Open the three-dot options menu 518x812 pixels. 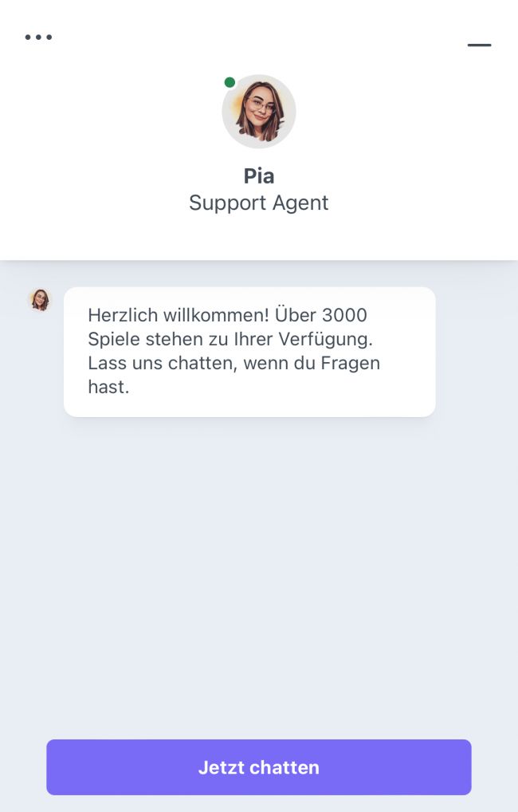tap(38, 37)
